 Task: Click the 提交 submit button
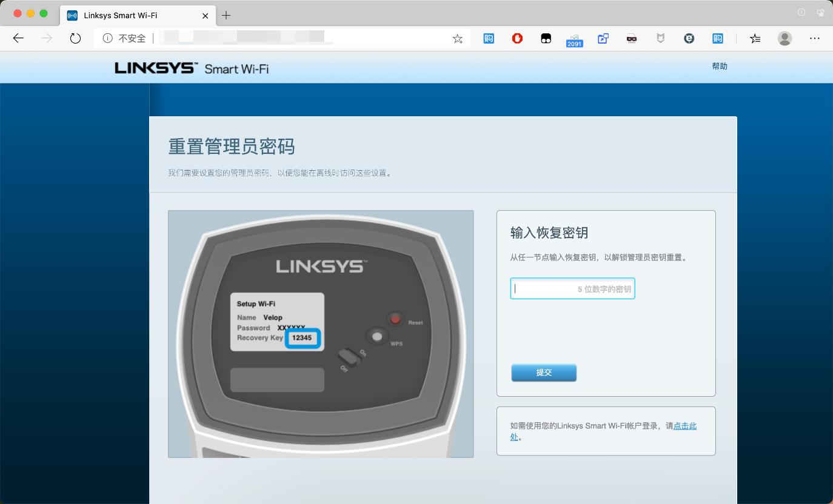tap(544, 373)
